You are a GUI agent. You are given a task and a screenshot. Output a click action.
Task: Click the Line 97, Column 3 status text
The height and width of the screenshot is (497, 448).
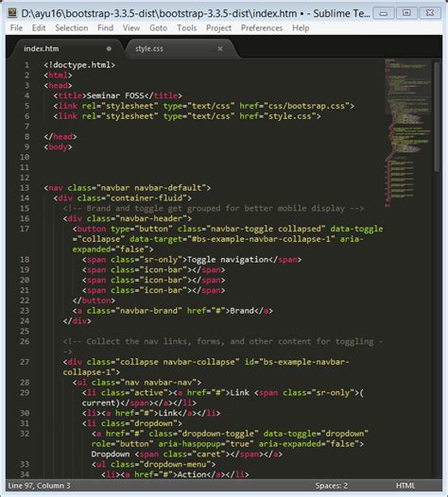click(39, 486)
